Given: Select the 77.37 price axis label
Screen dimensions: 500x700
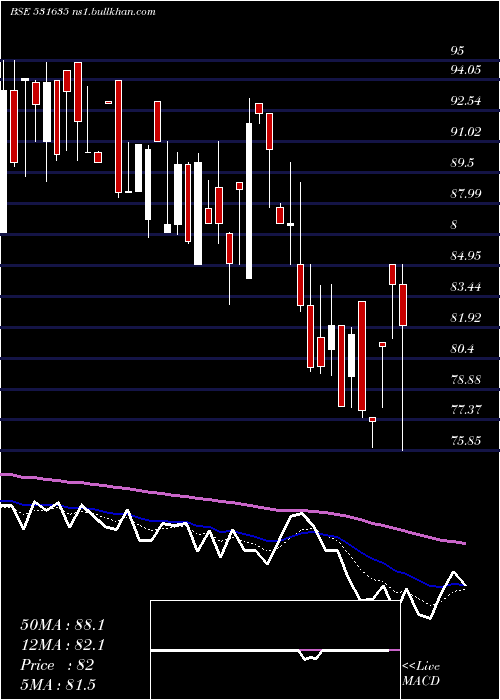Looking at the screenshot, I should 466,410.
